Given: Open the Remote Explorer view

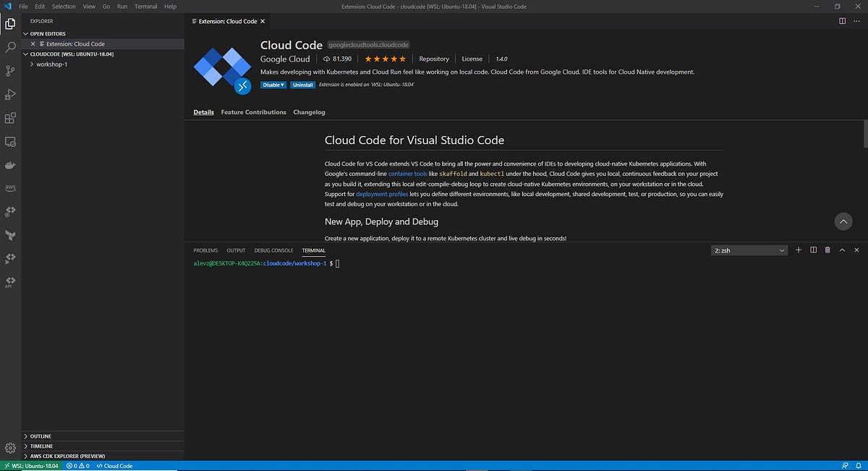Looking at the screenshot, I should (x=10, y=142).
